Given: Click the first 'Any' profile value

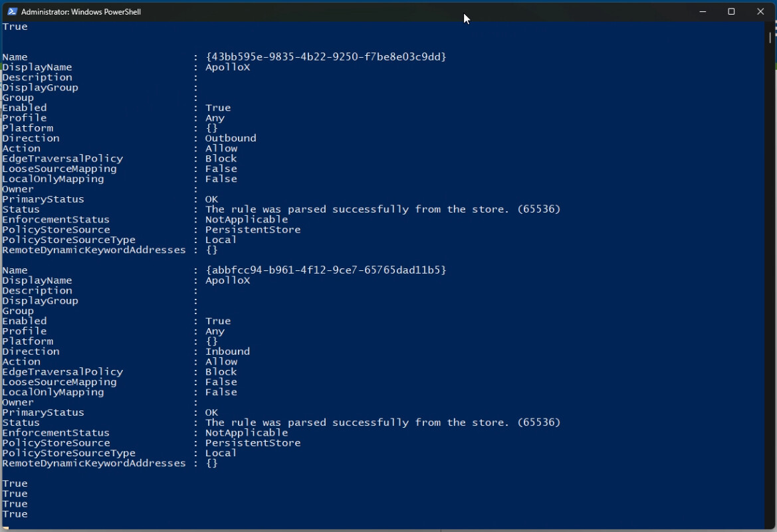Looking at the screenshot, I should click(215, 118).
